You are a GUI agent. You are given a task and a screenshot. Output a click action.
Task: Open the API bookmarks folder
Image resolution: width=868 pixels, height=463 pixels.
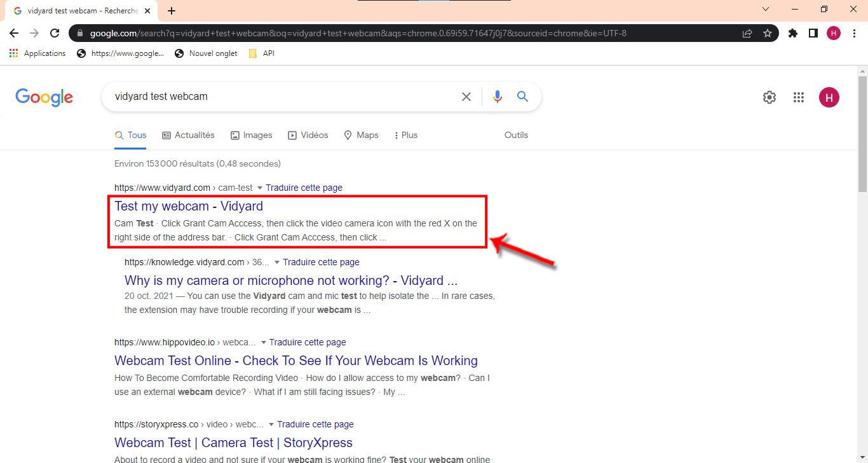point(262,53)
